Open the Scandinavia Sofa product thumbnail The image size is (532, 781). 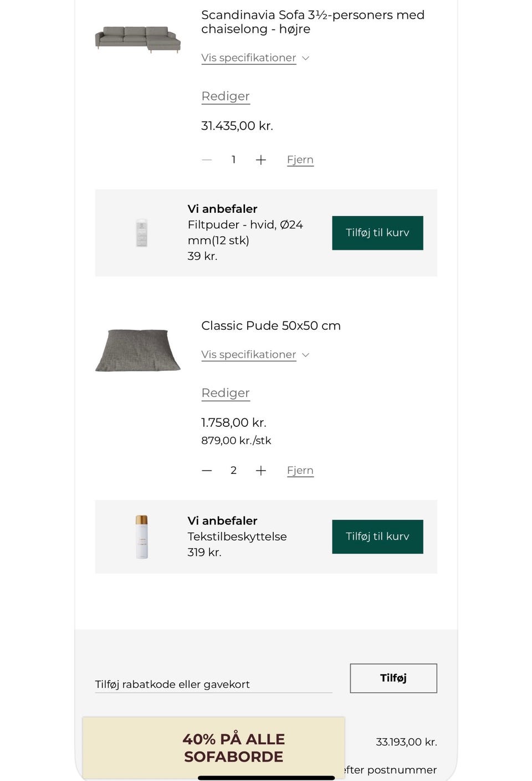point(137,38)
